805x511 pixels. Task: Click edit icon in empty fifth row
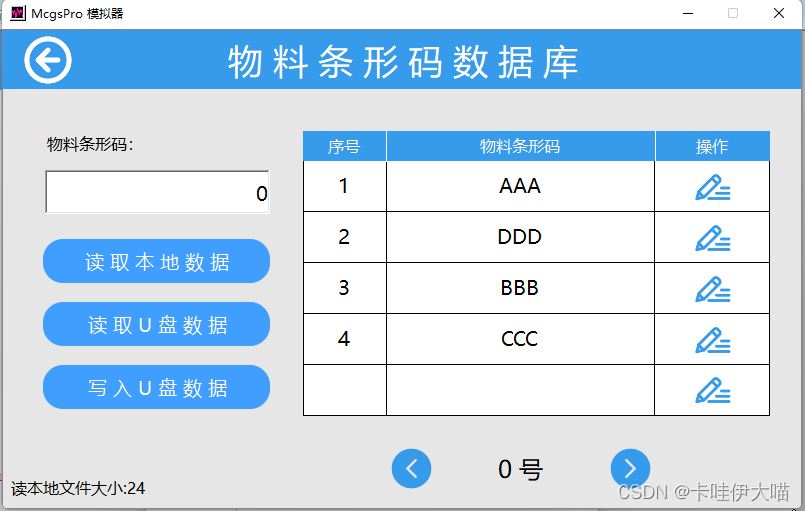coord(712,390)
